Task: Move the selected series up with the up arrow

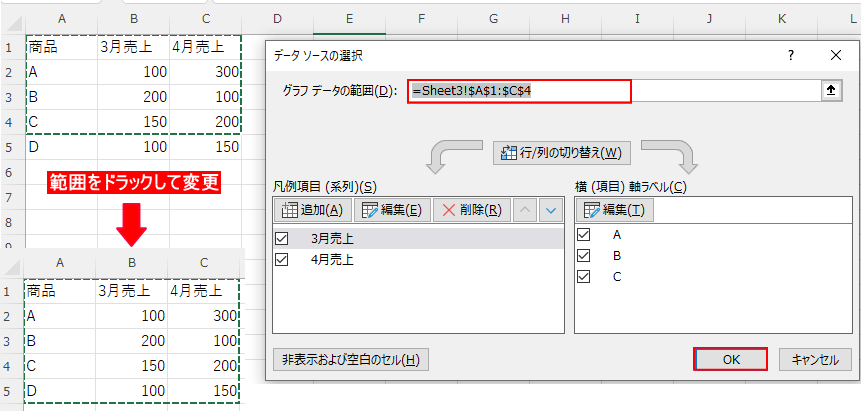Action: point(525,210)
